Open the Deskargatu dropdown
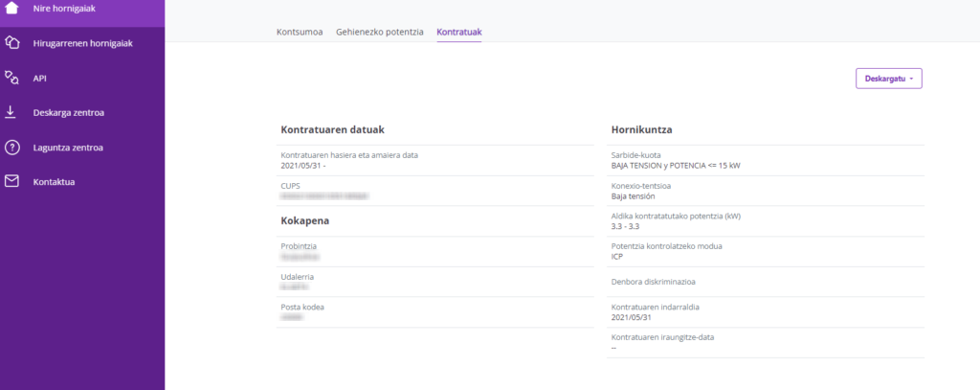 click(x=888, y=78)
